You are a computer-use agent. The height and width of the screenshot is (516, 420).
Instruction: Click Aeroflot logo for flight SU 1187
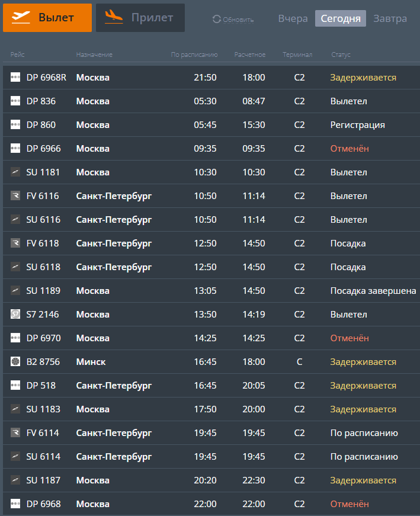point(15,480)
